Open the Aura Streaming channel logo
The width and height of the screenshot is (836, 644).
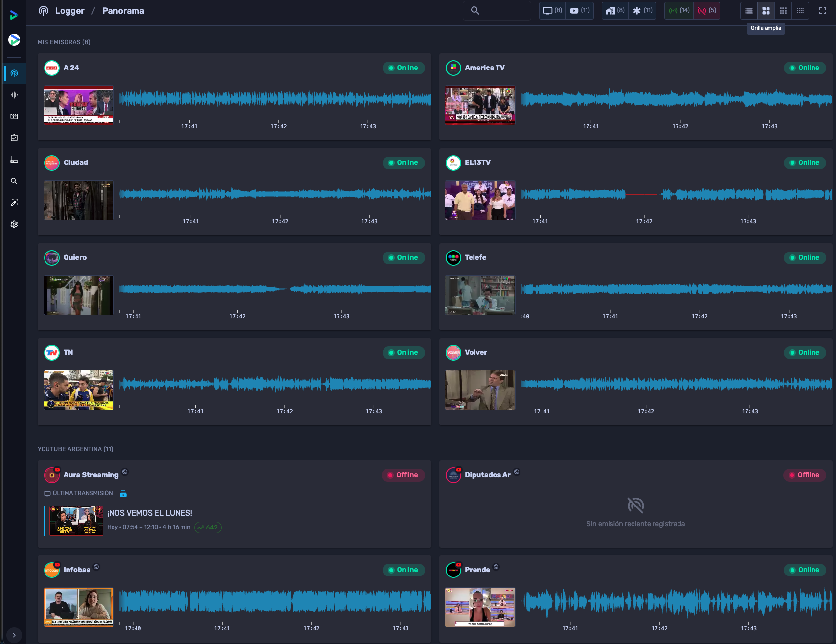52,475
